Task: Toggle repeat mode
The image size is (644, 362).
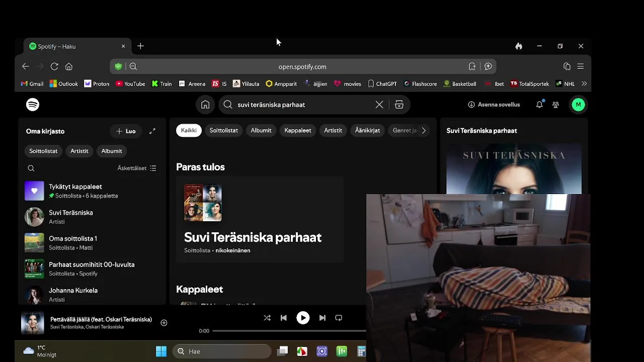Action: [339, 318]
